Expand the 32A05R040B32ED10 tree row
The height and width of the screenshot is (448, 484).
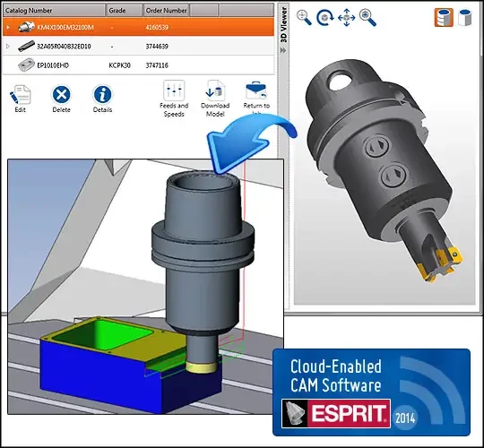point(8,47)
